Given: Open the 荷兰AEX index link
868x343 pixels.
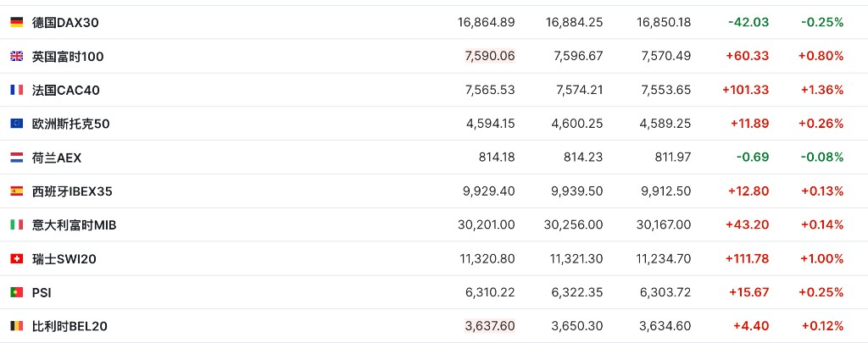Looking at the screenshot, I should pos(57,158).
